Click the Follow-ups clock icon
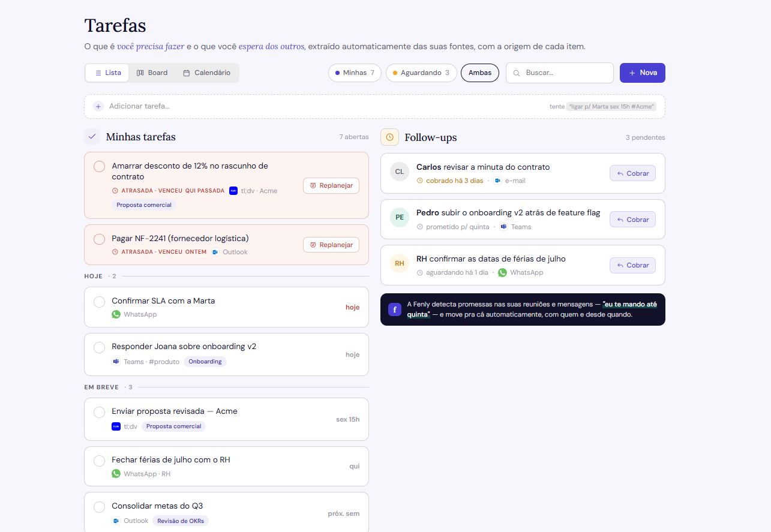The width and height of the screenshot is (771, 532). tap(389, 137)
